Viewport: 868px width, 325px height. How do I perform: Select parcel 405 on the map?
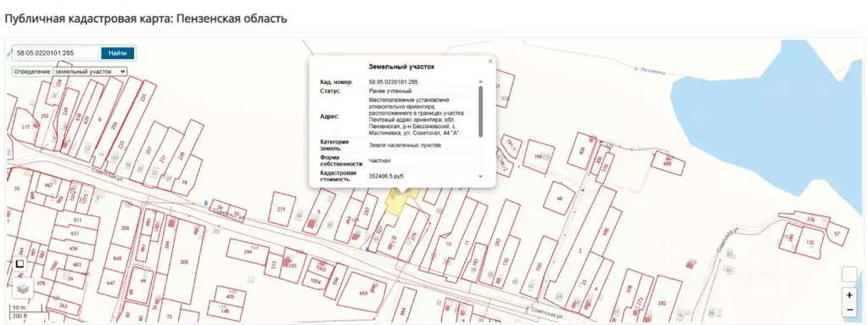(x=230, y=295)
